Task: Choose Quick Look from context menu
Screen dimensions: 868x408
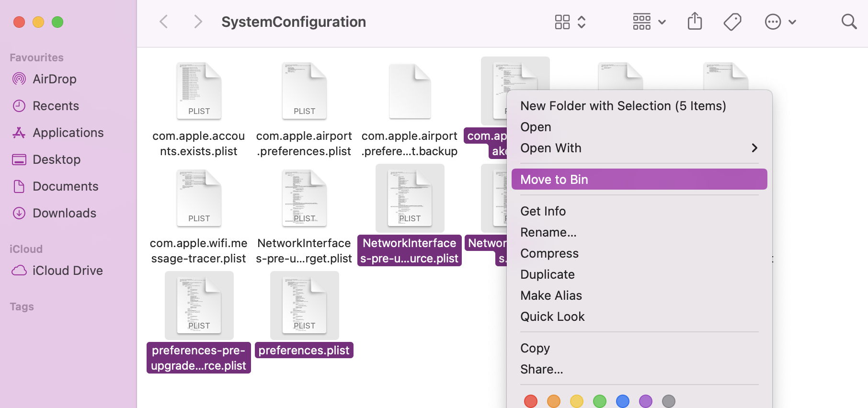Action: tap(639, 317)
